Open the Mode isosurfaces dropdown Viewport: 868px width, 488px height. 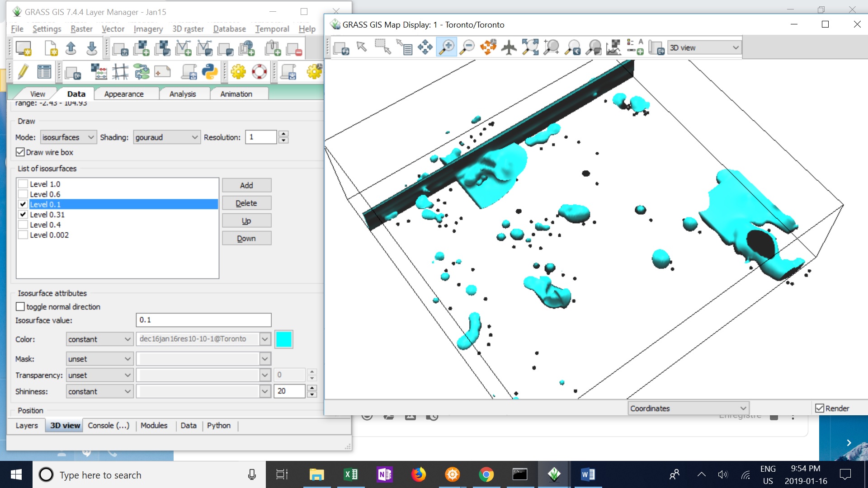tap(68, 137)
